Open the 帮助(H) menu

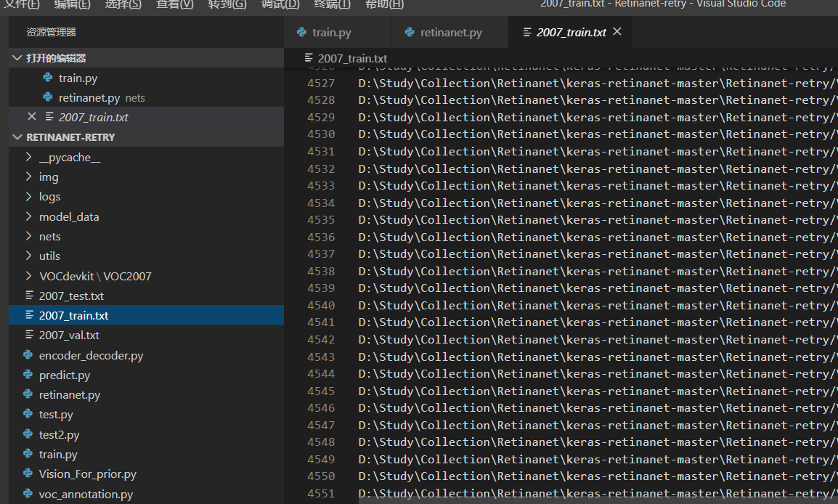[x=384, y=4]
